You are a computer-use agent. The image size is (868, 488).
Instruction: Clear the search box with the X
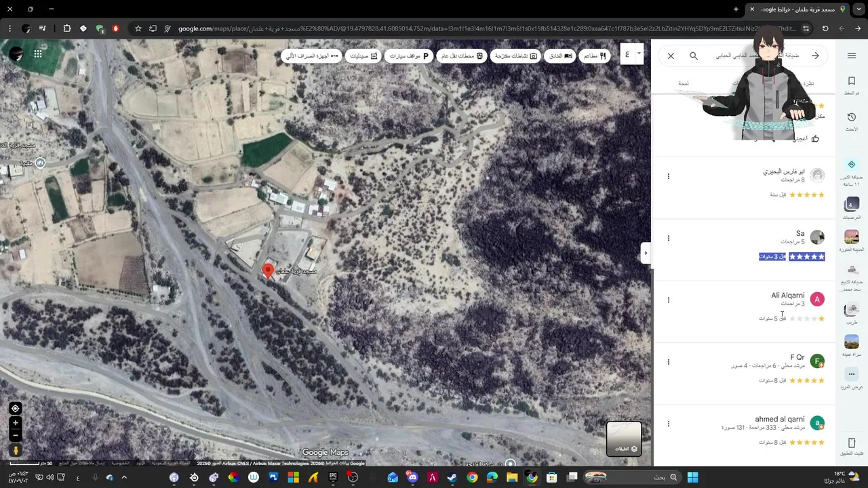click(671, 56)
